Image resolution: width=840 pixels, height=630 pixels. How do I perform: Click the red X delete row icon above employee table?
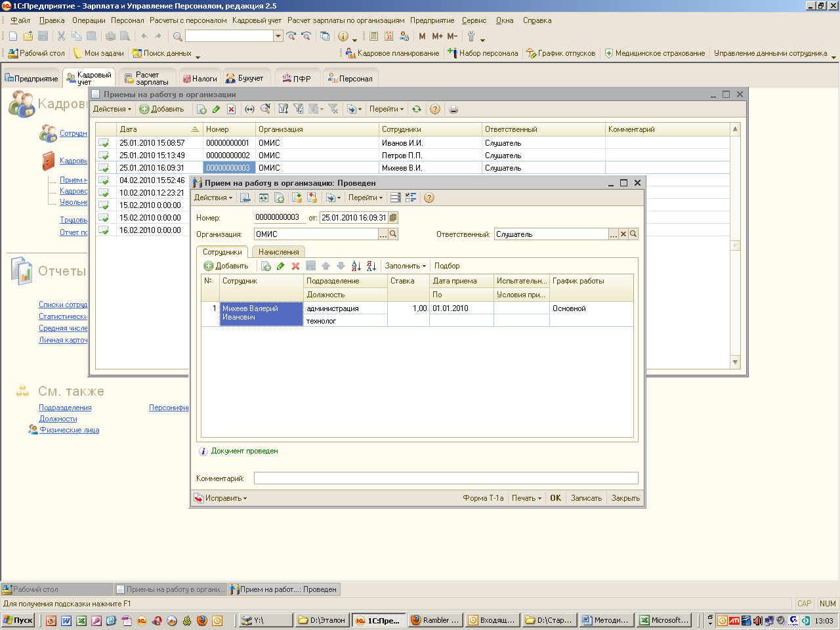(295, 266)
